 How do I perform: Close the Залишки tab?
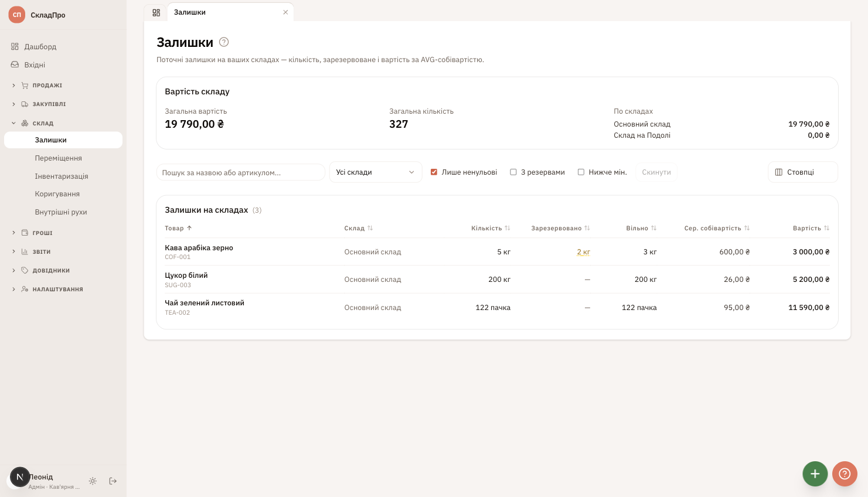click(x=285, y=12)
